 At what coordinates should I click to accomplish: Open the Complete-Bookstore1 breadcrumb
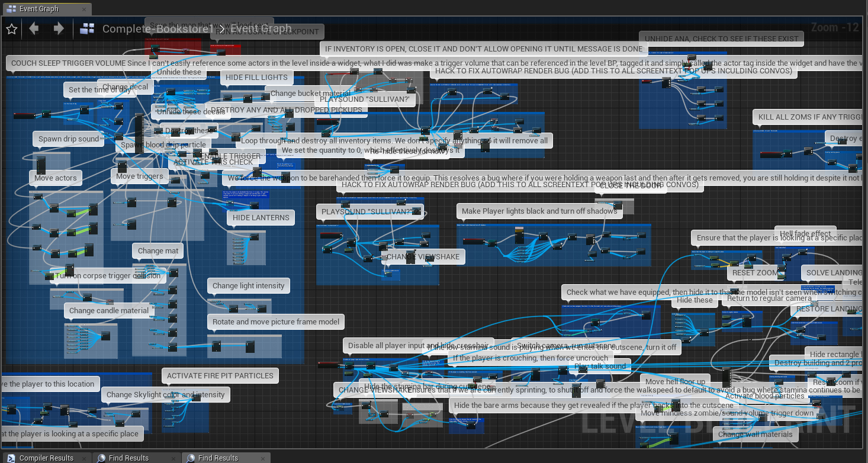pyautogui.click(x=157, y=28)
